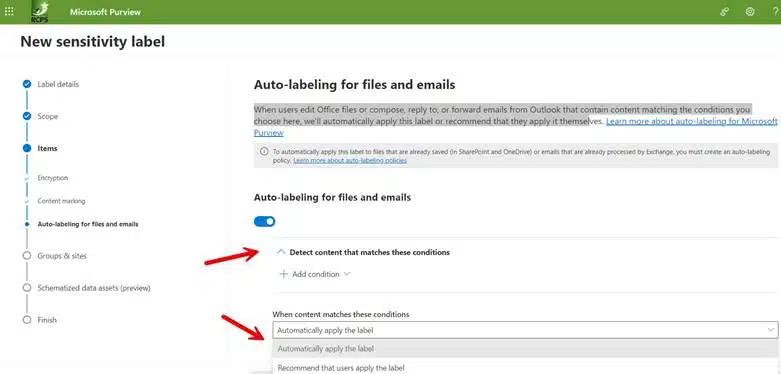Click the Add condition button

[315, 274]
